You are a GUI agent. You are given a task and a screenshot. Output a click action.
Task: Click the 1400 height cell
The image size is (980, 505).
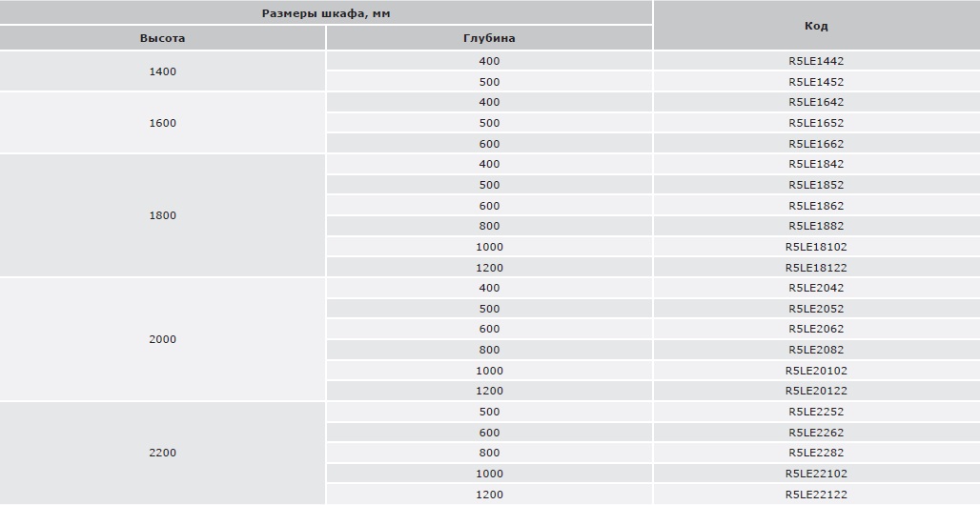pyautogui.click(x=163, y=71)
